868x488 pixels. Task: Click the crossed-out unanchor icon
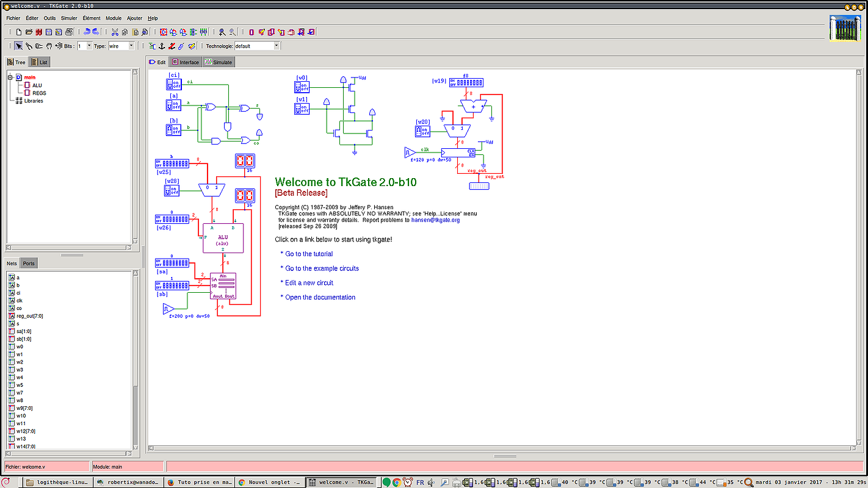[172, 46]
